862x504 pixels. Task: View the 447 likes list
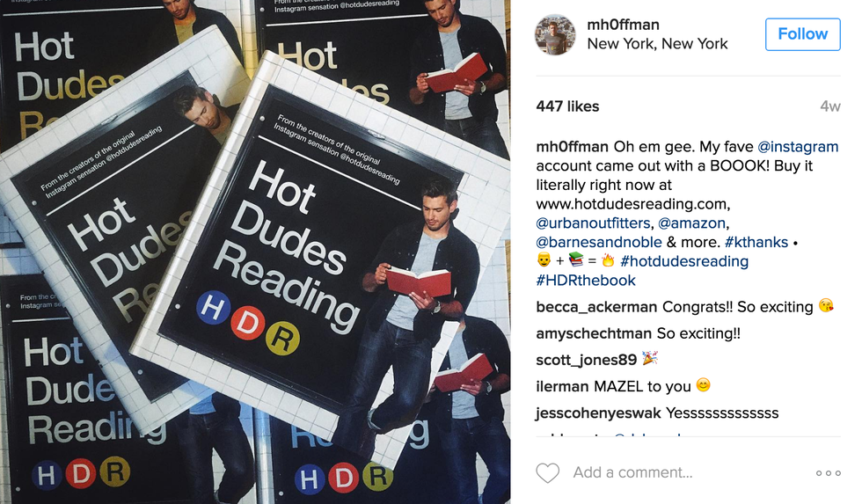[x=567, y=106]
